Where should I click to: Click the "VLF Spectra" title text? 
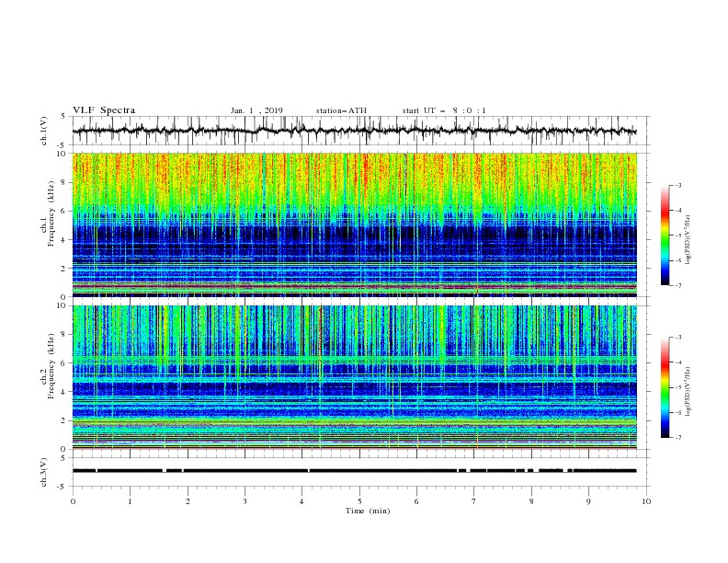pos(104,110)
